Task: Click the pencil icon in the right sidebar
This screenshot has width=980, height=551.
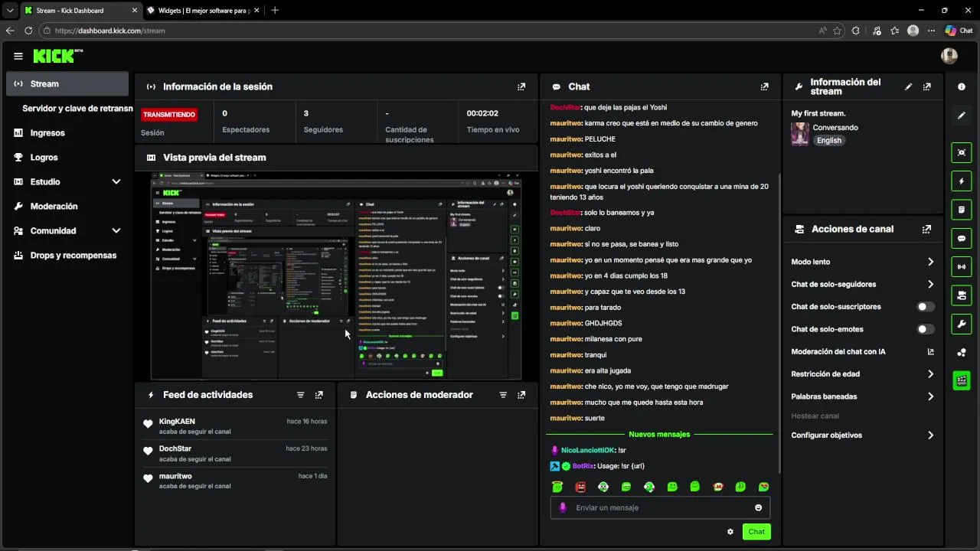Action: point(962,116)
